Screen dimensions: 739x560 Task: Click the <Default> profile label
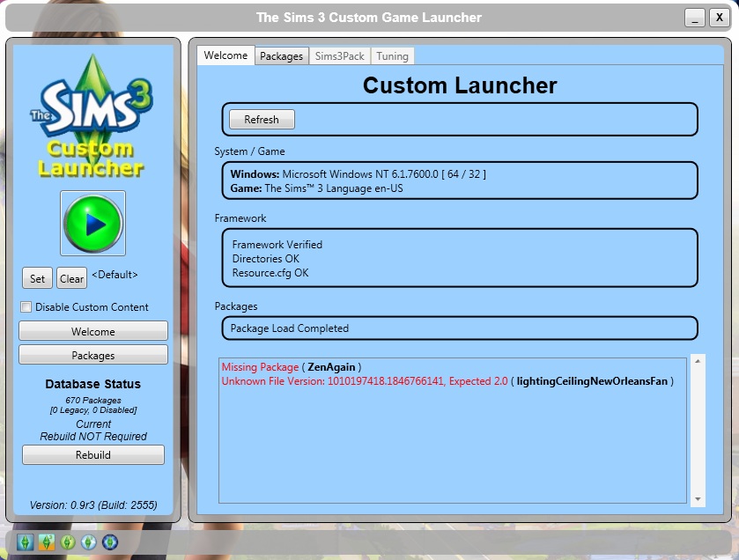pyautogui.click(x=115, y=275)
